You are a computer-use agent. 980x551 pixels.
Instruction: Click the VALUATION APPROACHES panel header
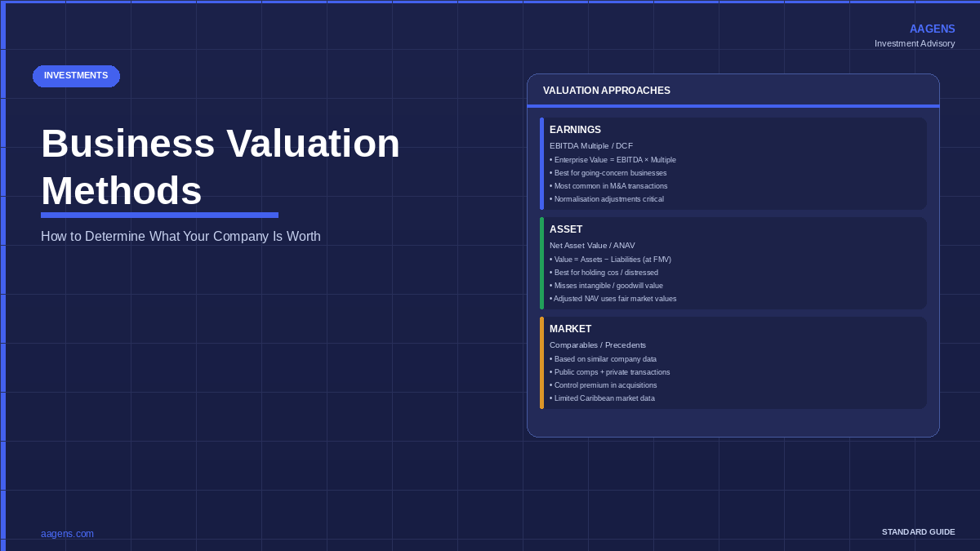point(607,91)
